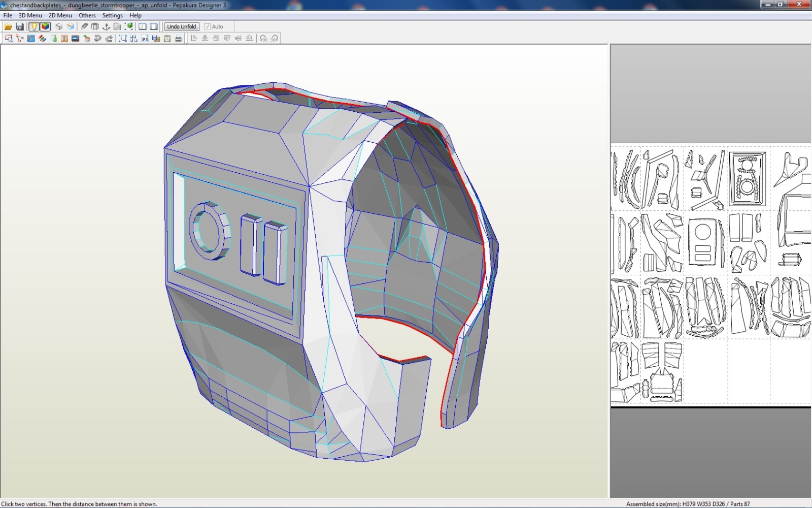Open the Settings menu
Viewport: 812px width, 508px height.
(x=113, y=15)
